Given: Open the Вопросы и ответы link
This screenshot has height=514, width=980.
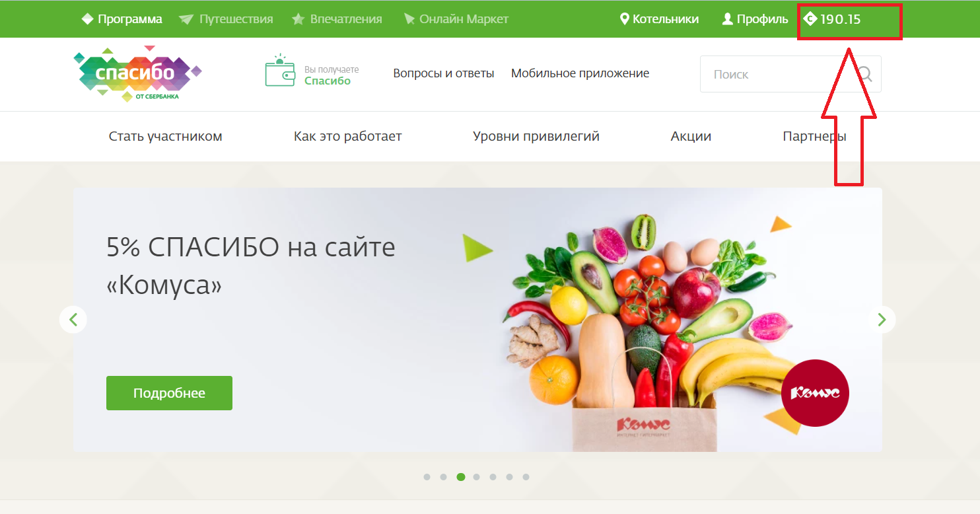Looking at the screenshot, I should pos(444,73).
